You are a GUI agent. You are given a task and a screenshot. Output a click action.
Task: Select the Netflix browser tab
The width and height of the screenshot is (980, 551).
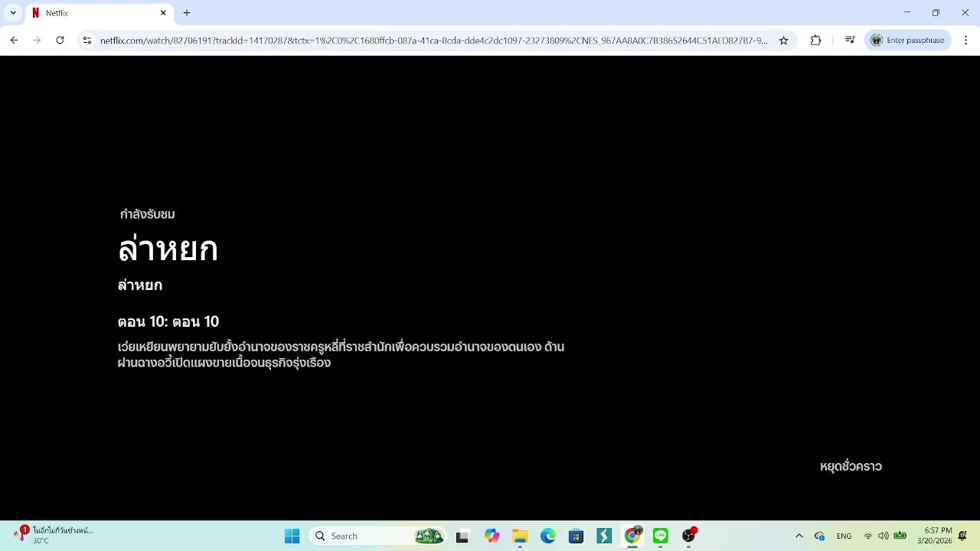tap(100, 13)
